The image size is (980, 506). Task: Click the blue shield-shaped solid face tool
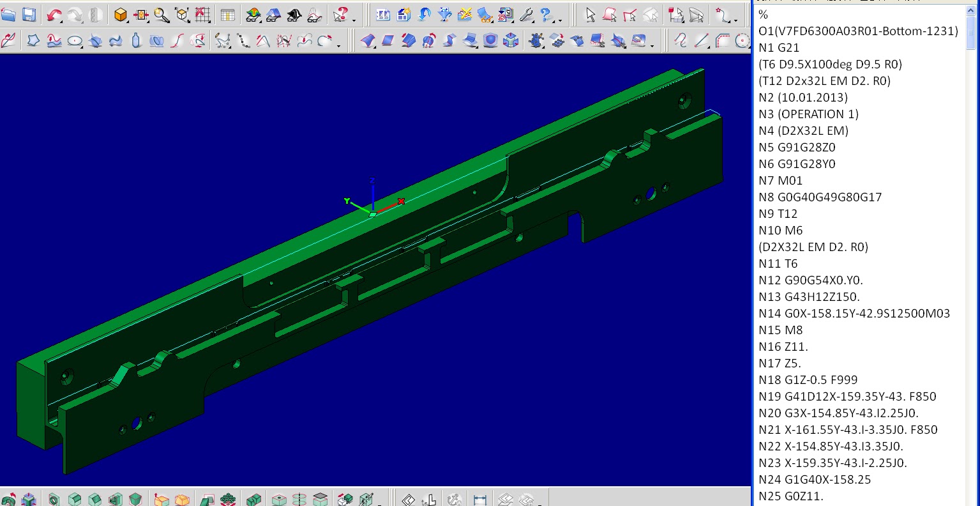(490, 41)
